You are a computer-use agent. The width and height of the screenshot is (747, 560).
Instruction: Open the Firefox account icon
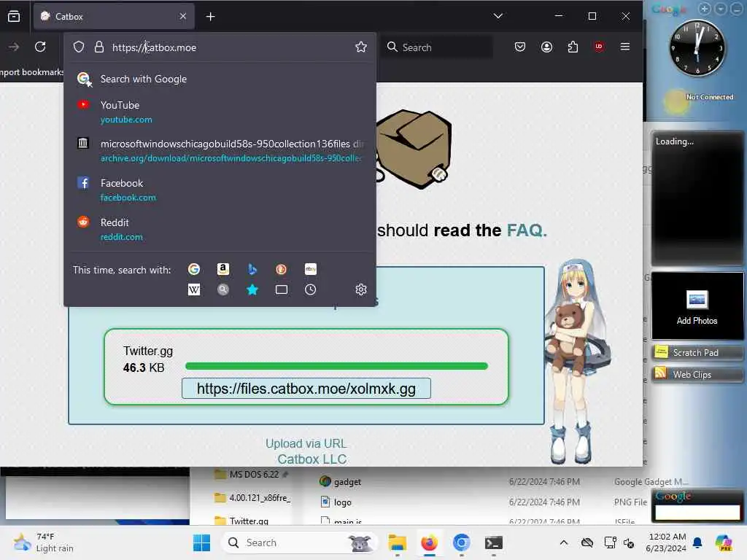[x=546, y=47]
